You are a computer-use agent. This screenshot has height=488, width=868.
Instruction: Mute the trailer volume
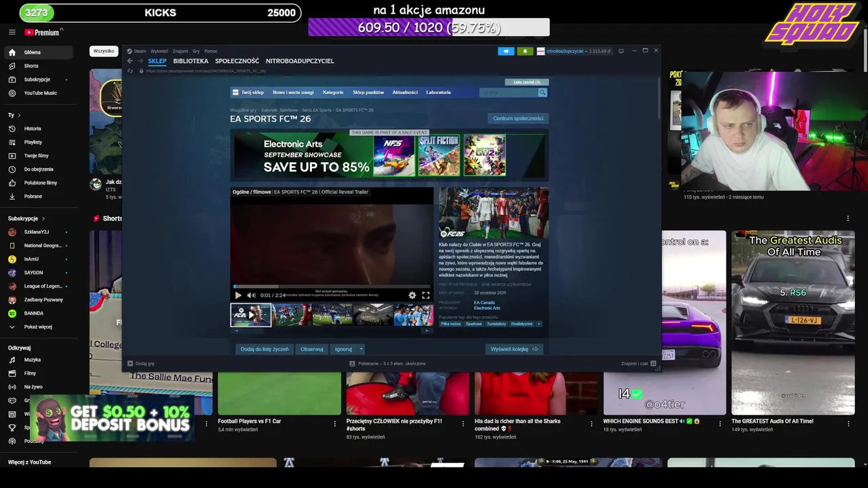pyautogui.click(x=251, y=295)
